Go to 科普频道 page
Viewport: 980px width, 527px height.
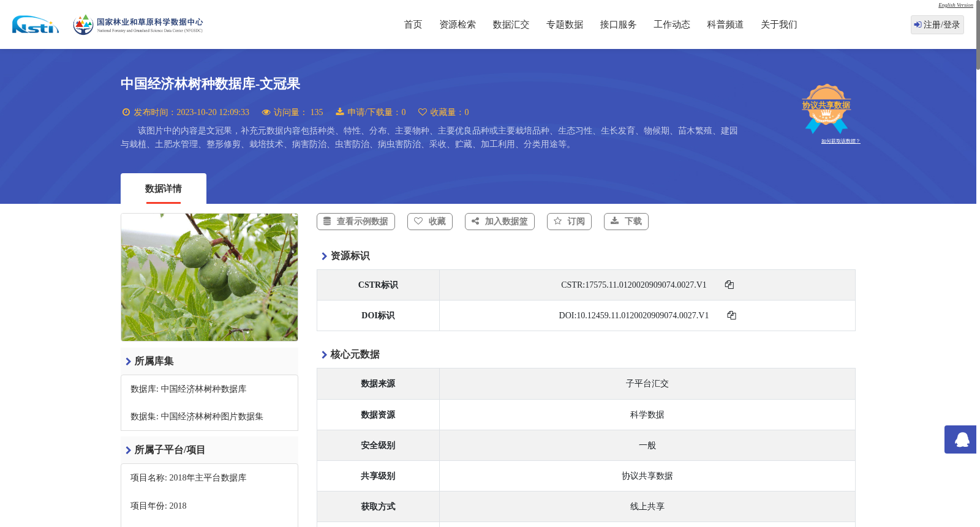[725, 24]
